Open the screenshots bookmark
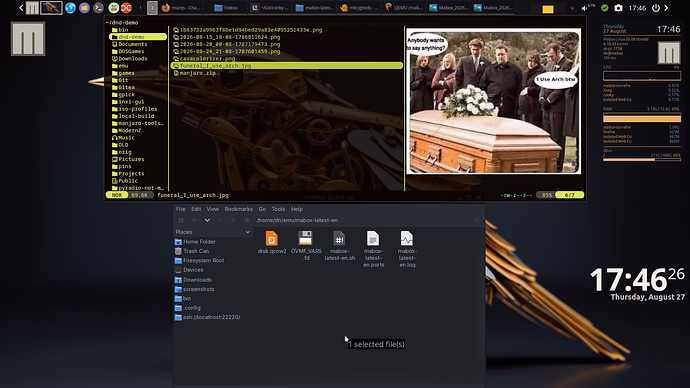 [195, 289]
